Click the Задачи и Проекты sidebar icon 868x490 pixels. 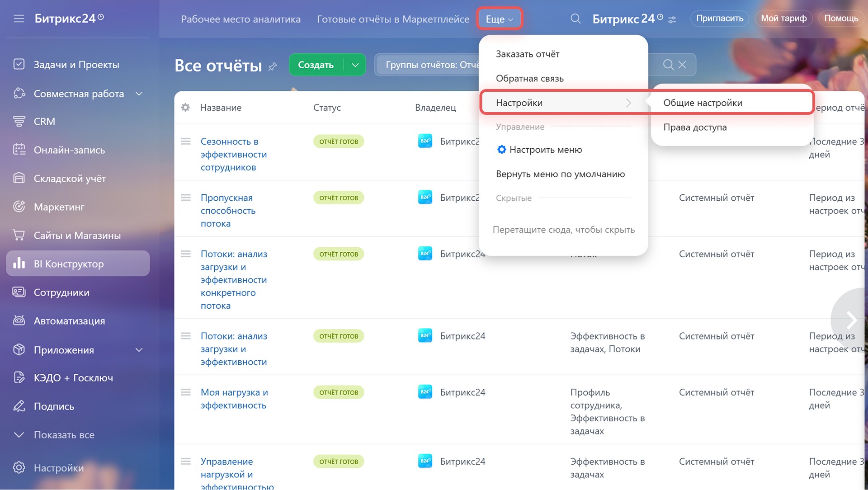pos(19,64)
